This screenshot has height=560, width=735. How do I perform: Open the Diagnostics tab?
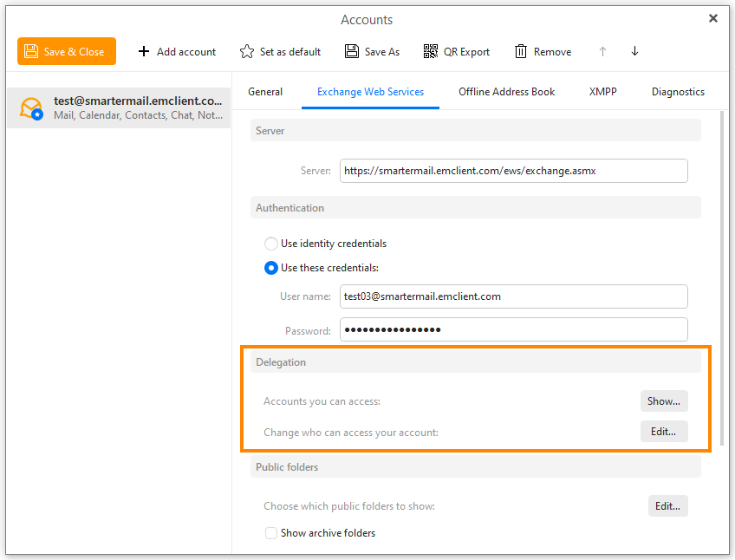point(678,92)
